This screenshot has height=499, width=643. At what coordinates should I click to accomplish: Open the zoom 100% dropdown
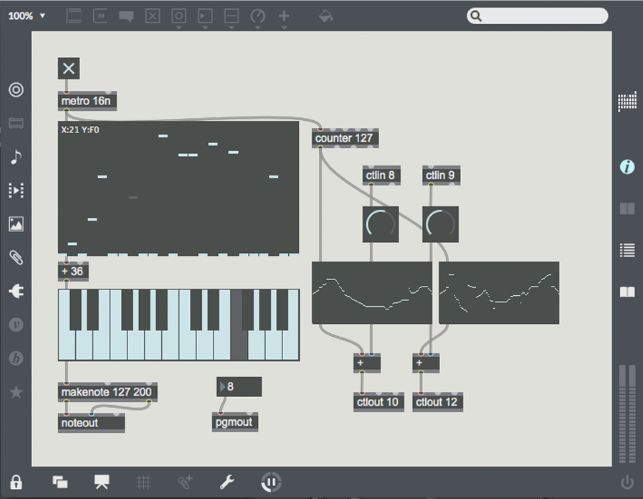point(27,16)
